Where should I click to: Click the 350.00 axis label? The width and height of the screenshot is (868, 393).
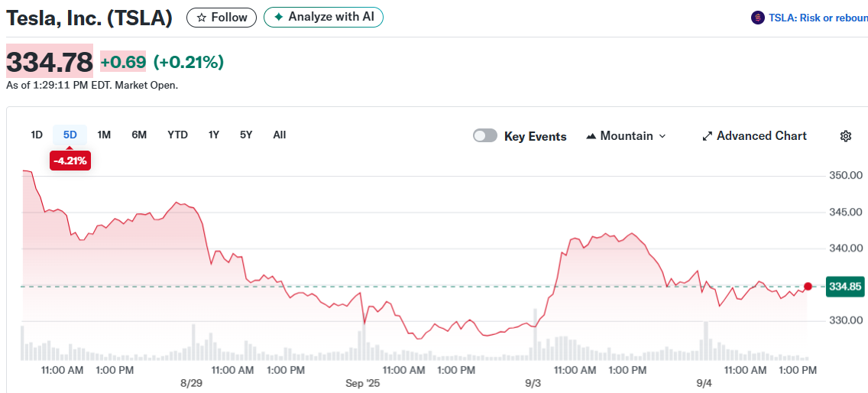tap(846, 176)
